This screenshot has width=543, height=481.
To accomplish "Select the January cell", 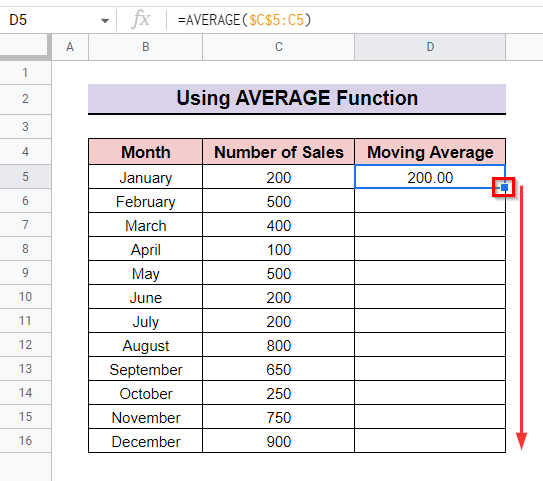I will [x=145, y=177].
